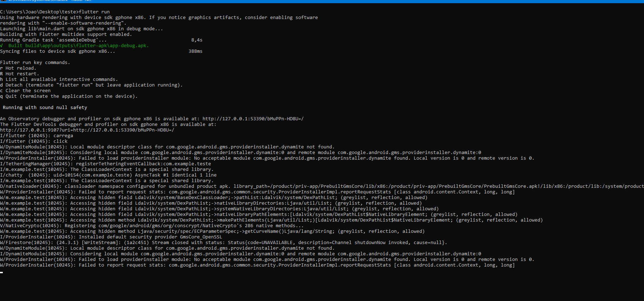The width and height of the screenshot is (644, 301).
Task: Click the ECParameterSpec getCurveName hidden method line
Action: [212, 231]
